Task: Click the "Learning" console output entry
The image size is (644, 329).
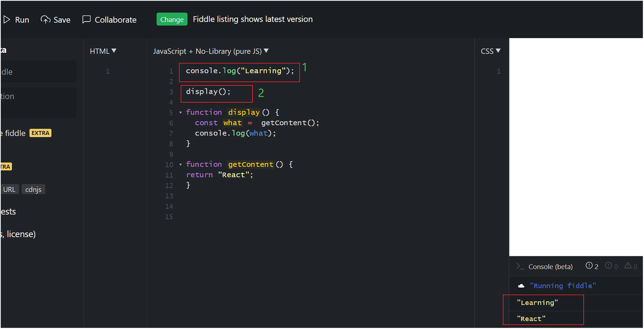Action: tap(537, 303)
